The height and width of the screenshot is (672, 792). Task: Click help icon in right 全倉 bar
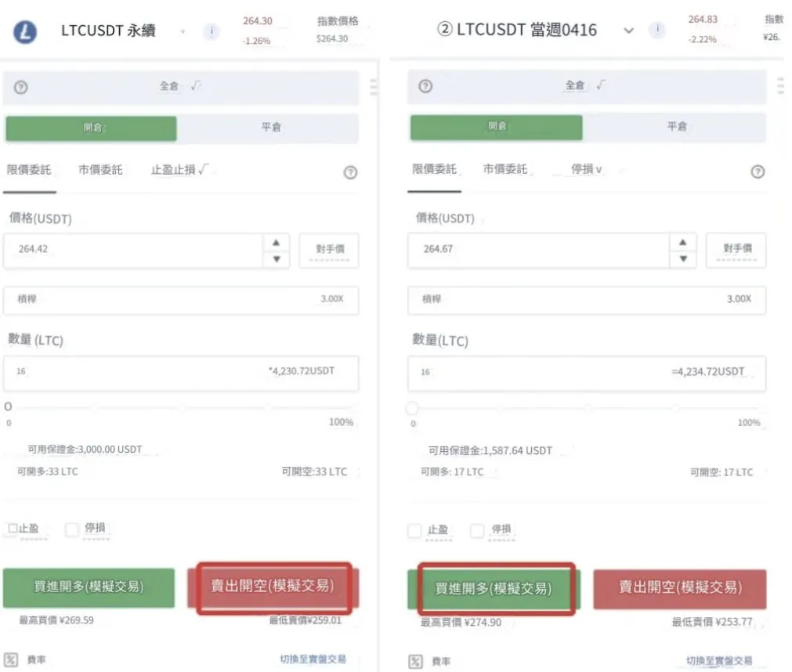tap(425, 87)
